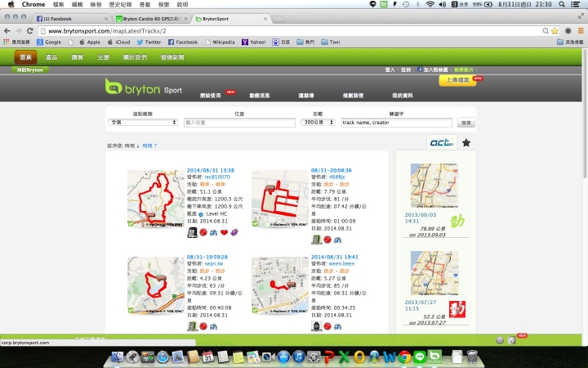The height and width of the screenshot is (368, 588).
Task: Click Chrome reload page button
Action: point(30,31)
